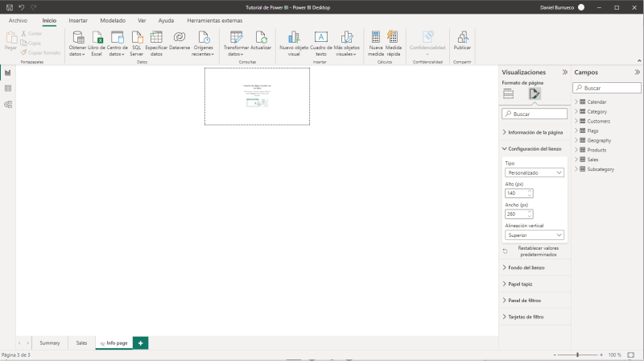Open the Modelado ribbon tab
This screenshot has height=361, width=644.
pyautogui.click(x=112, y=19)
